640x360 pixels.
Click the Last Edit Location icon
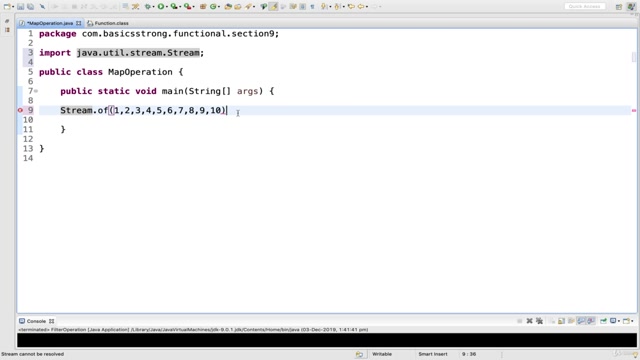coord(351,7)
